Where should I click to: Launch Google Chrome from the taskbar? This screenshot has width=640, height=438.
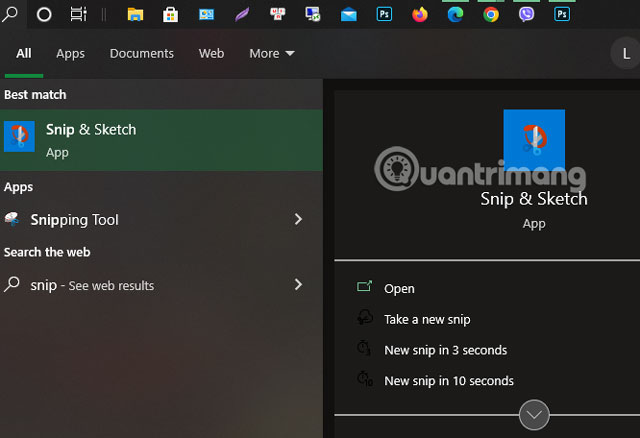491,15
